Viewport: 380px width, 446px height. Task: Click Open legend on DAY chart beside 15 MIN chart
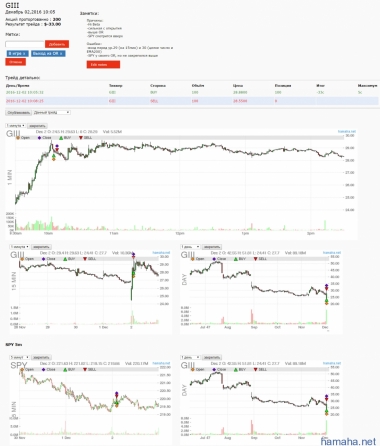[x=193, y=259]
